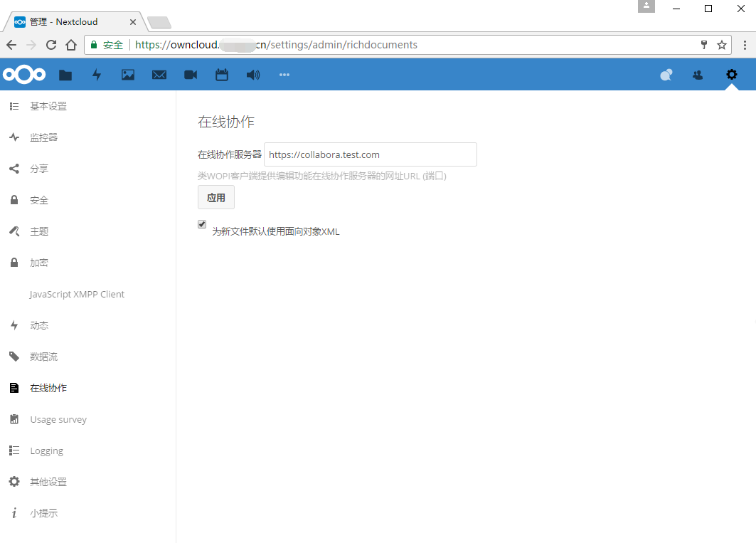Open the Contacts search icon
The image size is (756, 543).
666,74
